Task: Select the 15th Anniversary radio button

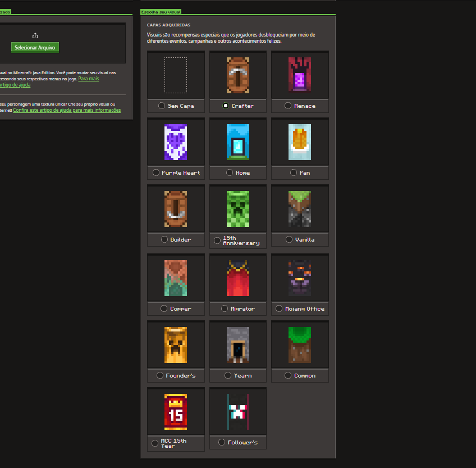Action: [217, 240]
